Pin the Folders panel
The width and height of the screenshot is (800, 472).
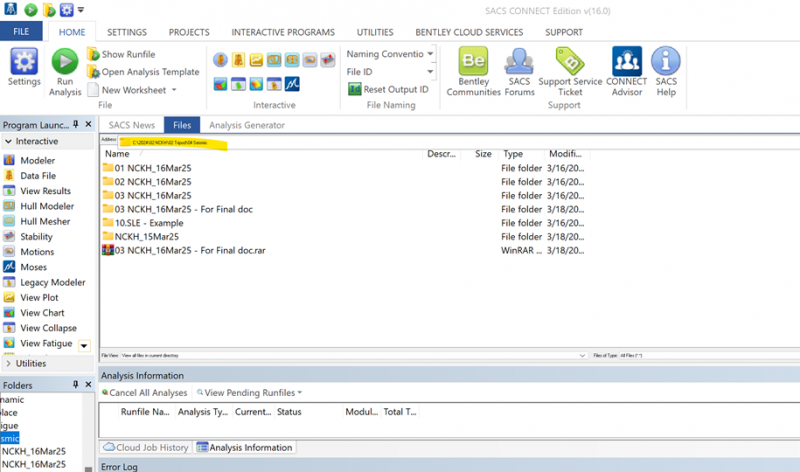76,384
